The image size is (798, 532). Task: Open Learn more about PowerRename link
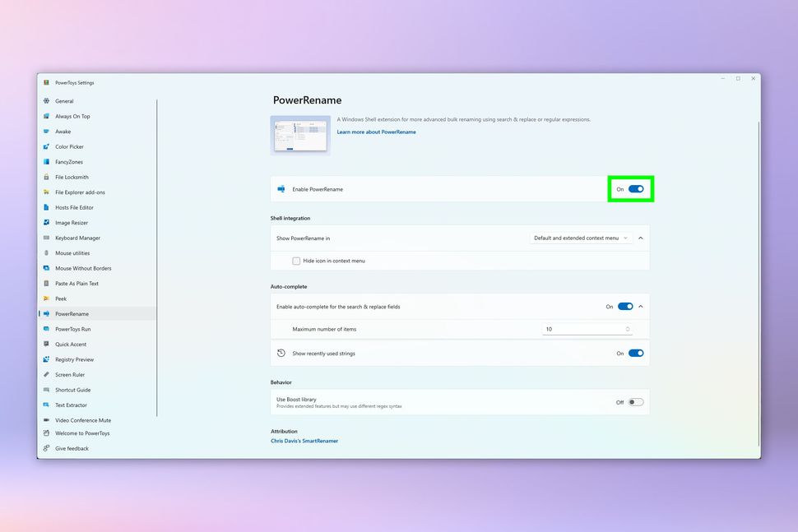[376, 131]
